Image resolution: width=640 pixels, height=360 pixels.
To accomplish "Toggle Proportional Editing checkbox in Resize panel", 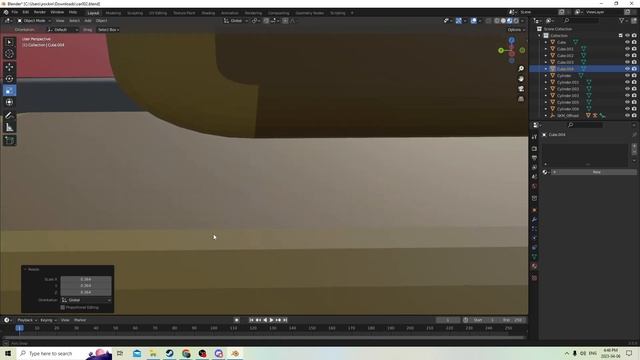I will 62,307.
